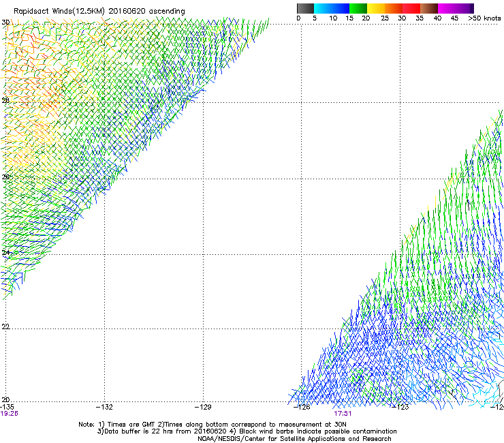Click the 17:51 pass time label
The height and width of the screenshot is (443, 504).
343,414
